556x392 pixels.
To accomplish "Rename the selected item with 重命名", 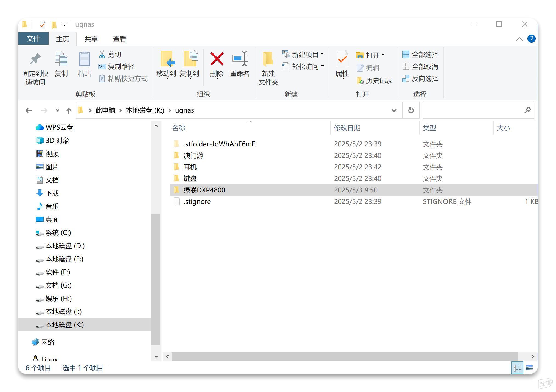I will click(x=240, y=64).
